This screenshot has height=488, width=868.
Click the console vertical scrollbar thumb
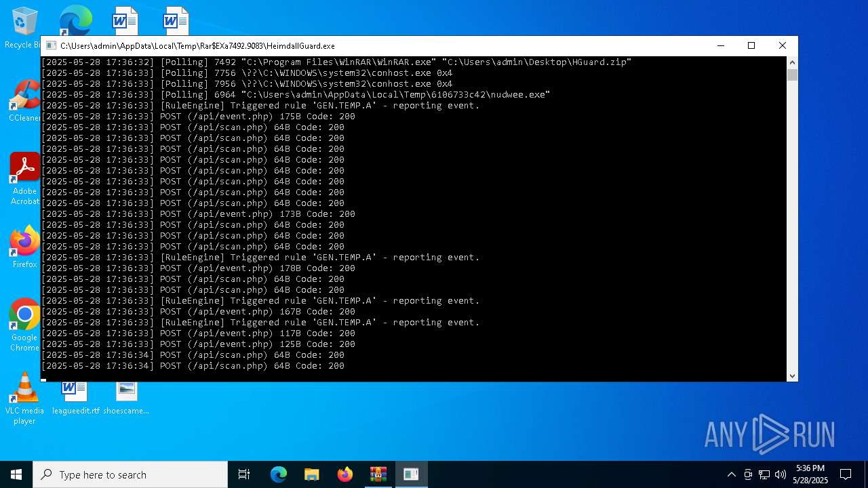click(792, 75)
